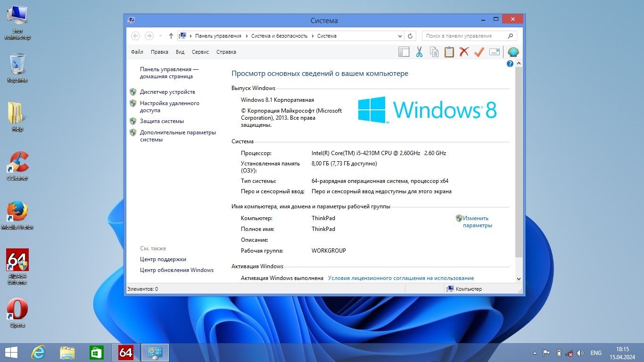
Task: Go forward with the right arrow button
Action: coord(149,36)
